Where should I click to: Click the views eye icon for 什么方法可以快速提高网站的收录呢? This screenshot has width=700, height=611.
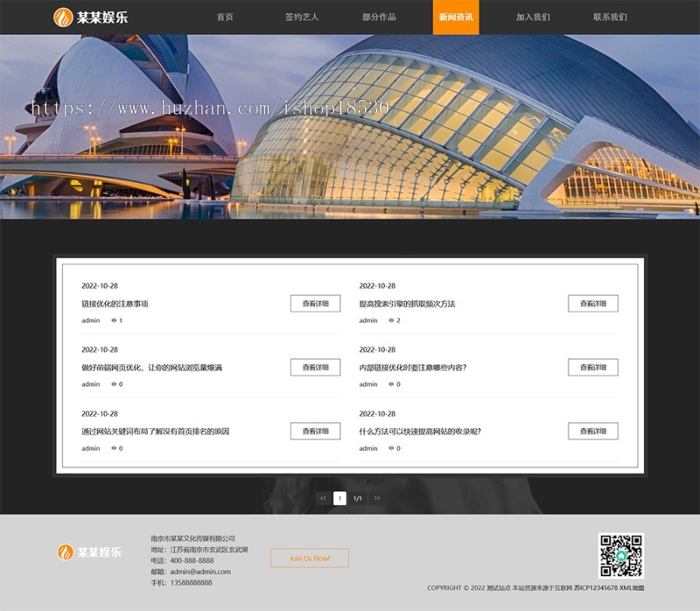[391, 448]
